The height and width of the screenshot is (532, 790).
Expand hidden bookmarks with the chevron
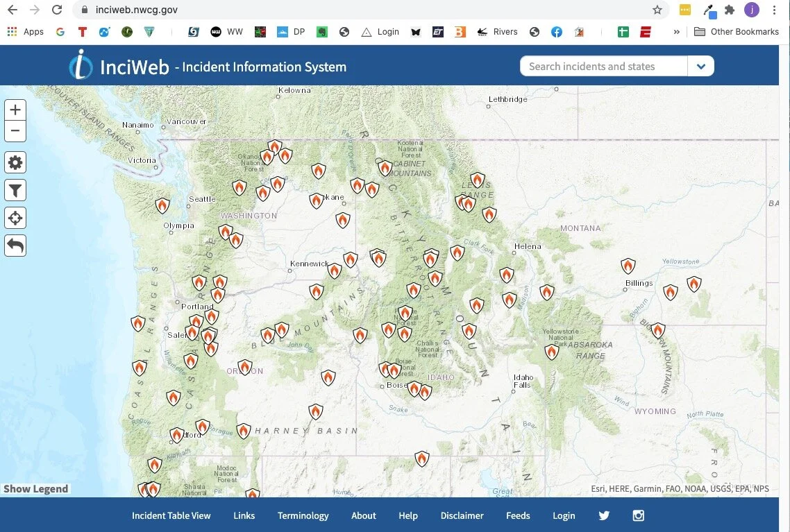point(675,31)
